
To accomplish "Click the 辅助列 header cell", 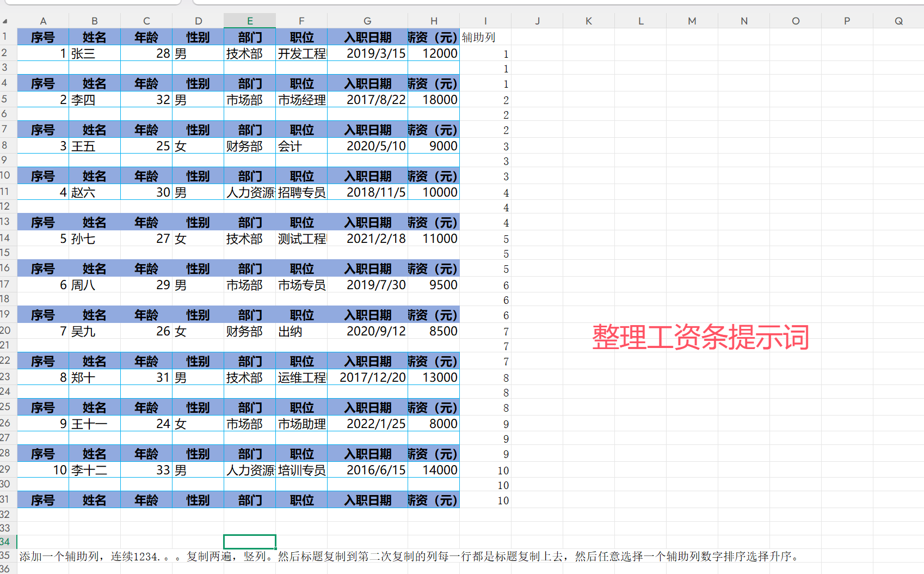I will 485,37.
